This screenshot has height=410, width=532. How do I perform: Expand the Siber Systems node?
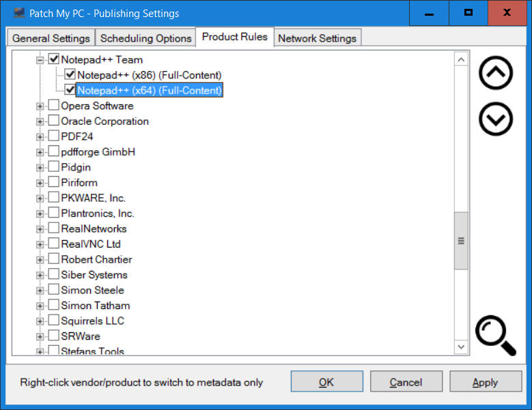40,275
